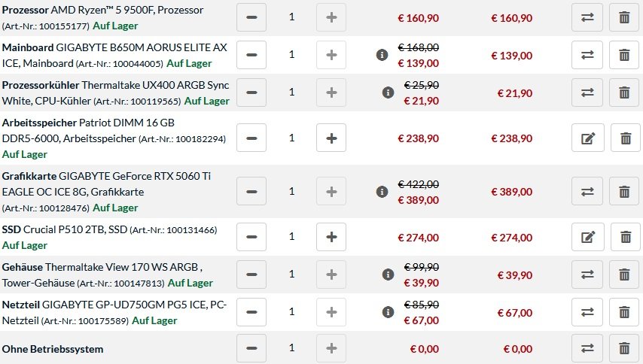Swap the Ohne Betriebssystem option

[587, 349]
